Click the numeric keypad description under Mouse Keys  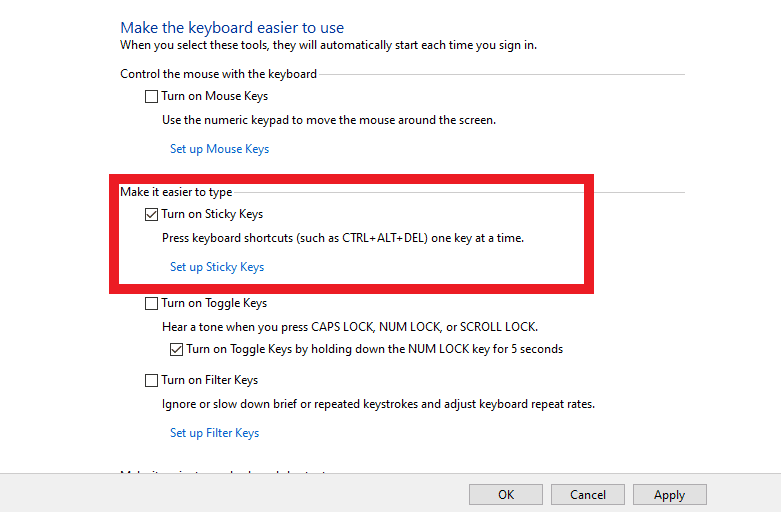[329, 120]
